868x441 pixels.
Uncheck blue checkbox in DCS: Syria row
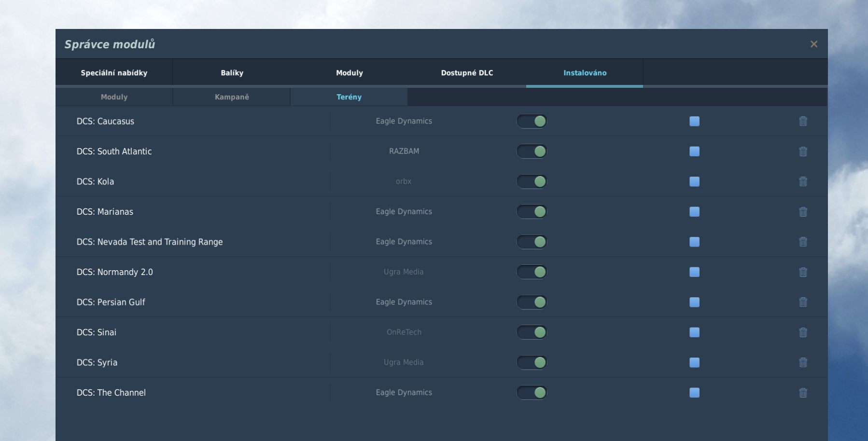coord(694,362)
